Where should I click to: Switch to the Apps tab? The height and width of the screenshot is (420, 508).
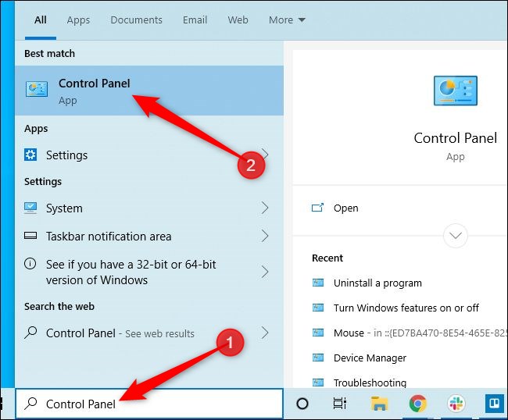(78, 20)
